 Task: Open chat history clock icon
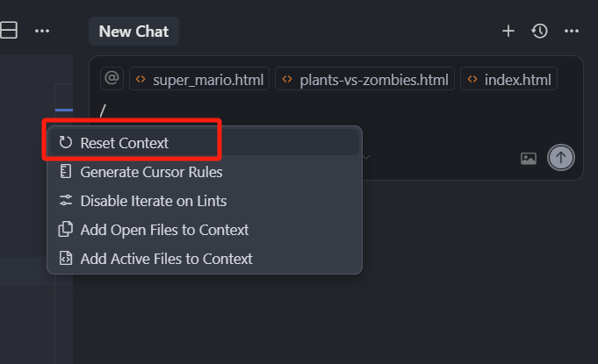point(539,31)
